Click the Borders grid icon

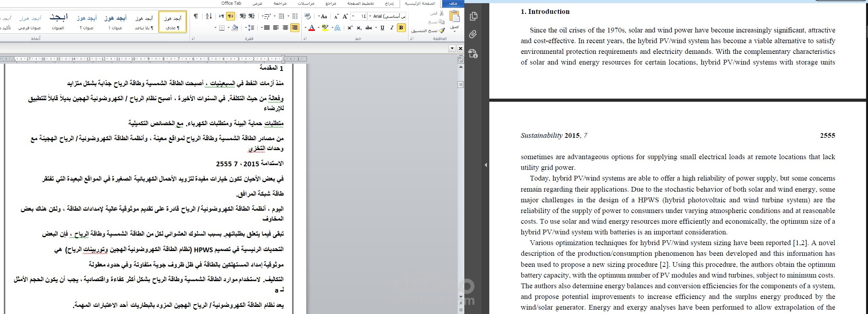222,28
